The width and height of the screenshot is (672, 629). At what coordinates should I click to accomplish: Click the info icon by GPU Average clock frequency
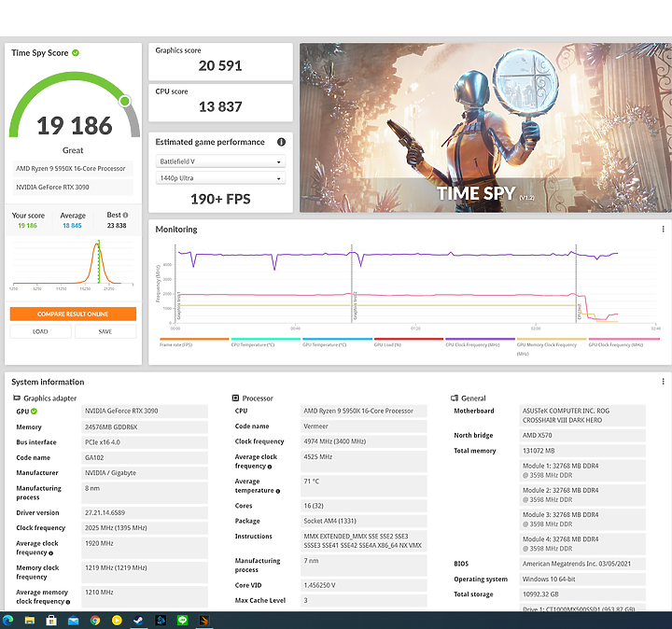point(50,553)
